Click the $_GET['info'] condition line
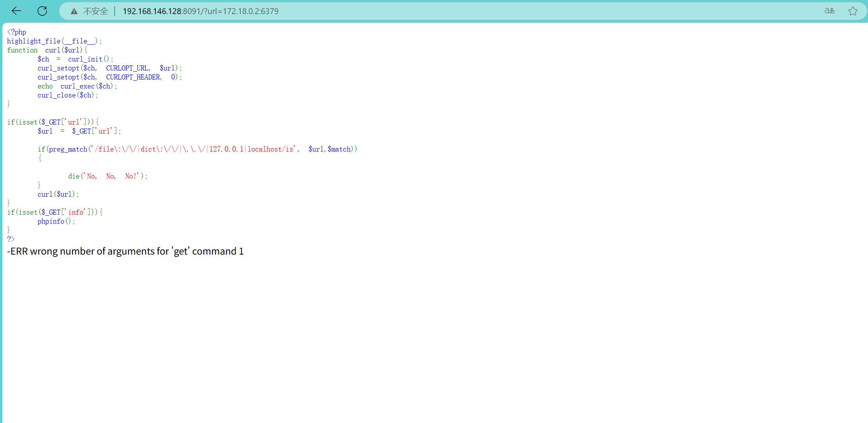 tap(55, 212)
